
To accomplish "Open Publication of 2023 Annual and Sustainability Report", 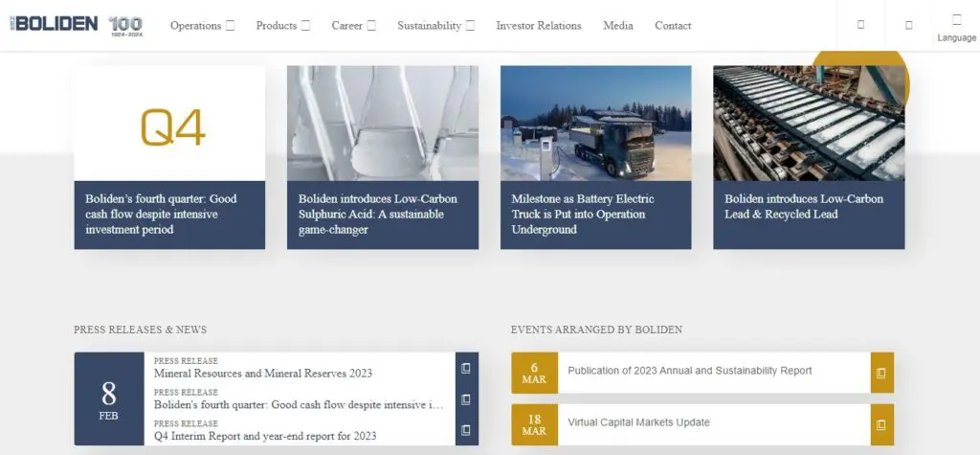I will pos(690,371).
